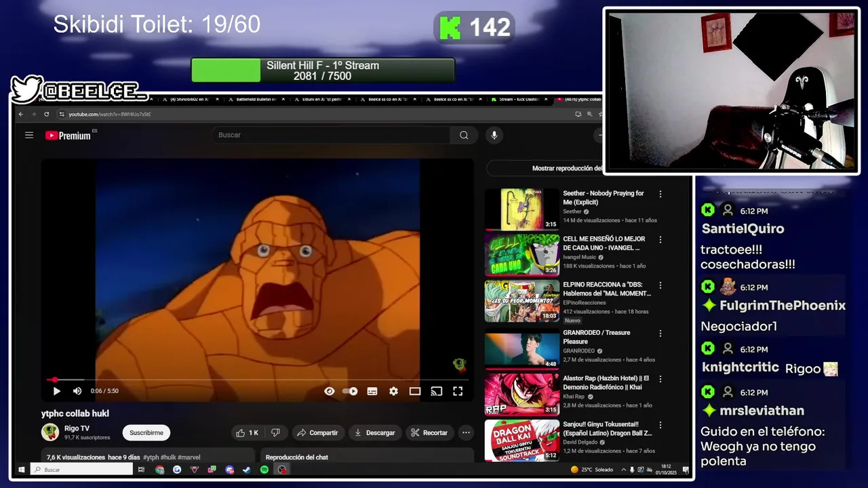Dislike the video with thumbs down
Viewport: 868px width, 488px height.
[x=275, y=432]
